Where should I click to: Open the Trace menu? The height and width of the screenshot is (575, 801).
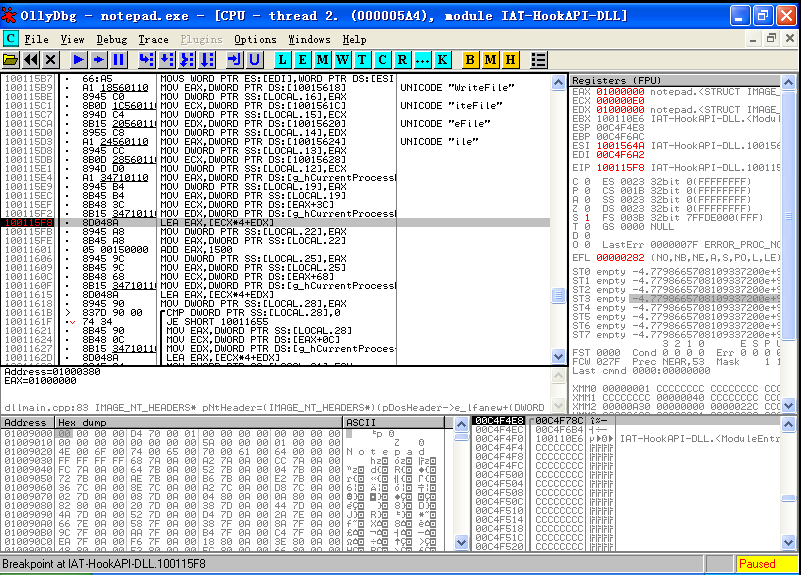(153, 39)
